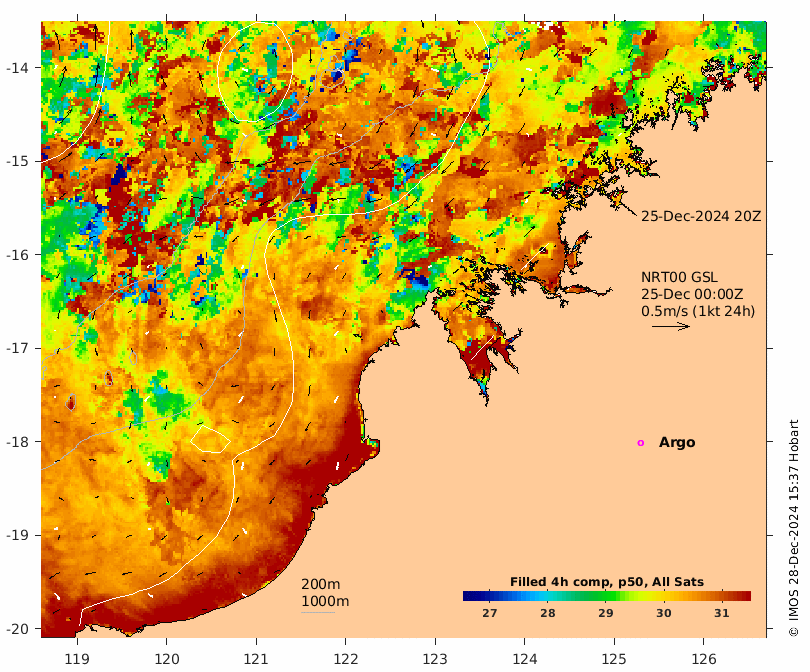Click the IMOS copyright timestamp text
Image resolution: width=810 pixels, height=672 pixels.
click(793, 528)
